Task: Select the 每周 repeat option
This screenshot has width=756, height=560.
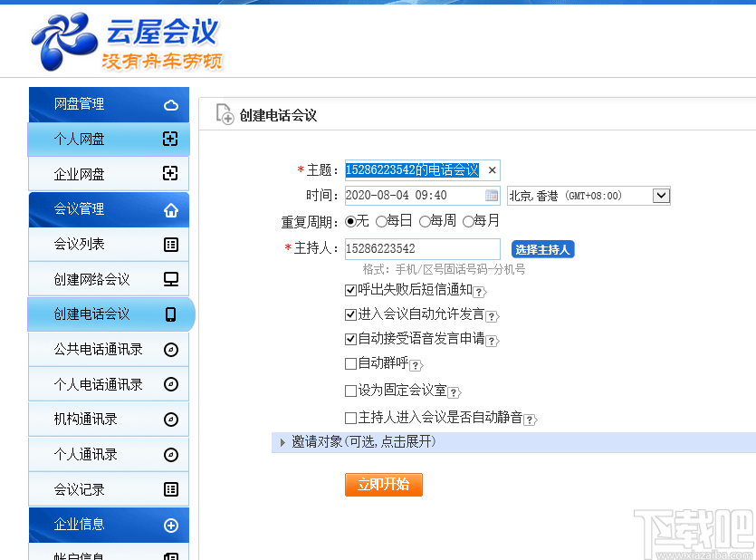Action: tap(425, 222)
